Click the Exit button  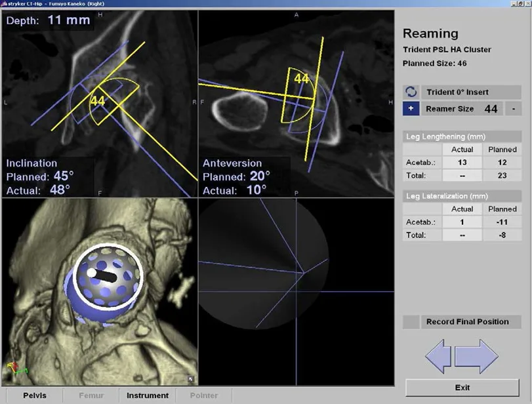[x=462, y=388]
